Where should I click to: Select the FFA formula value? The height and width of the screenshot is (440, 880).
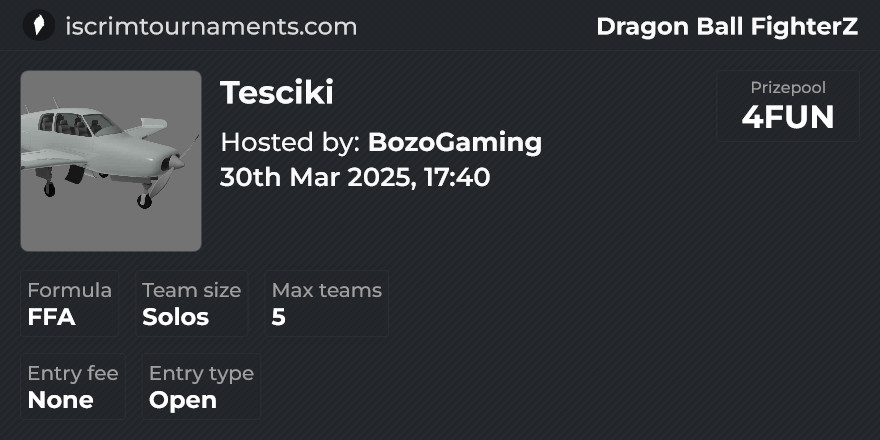(x=52, y=318)
